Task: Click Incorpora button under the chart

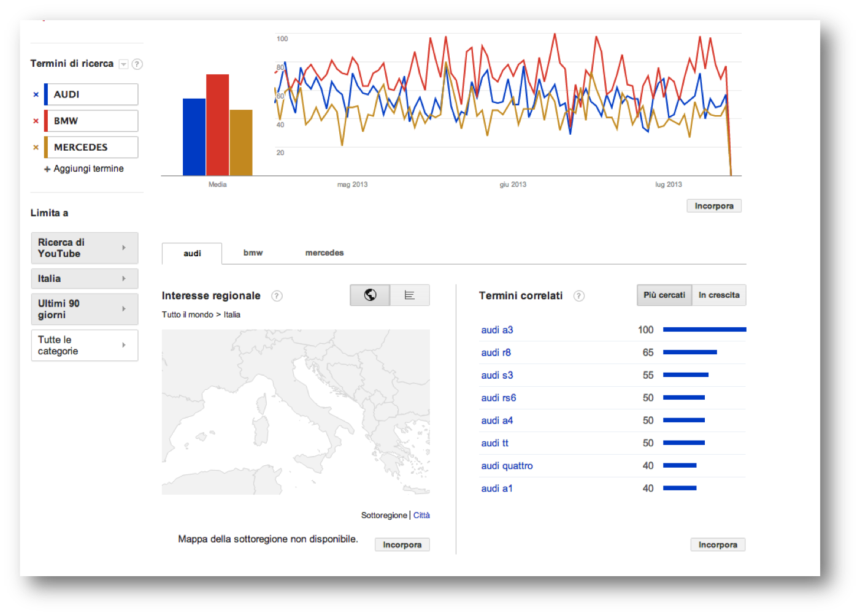Action: pos(714,206)
